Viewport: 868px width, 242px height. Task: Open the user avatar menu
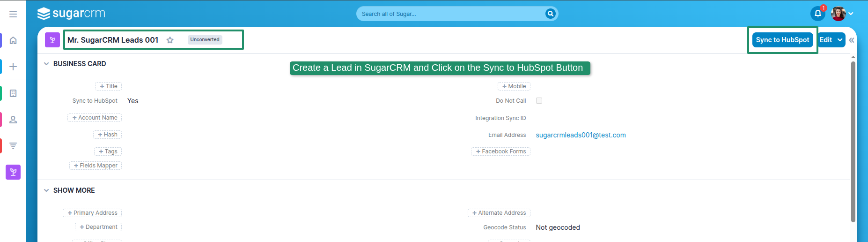pos(838,14)
